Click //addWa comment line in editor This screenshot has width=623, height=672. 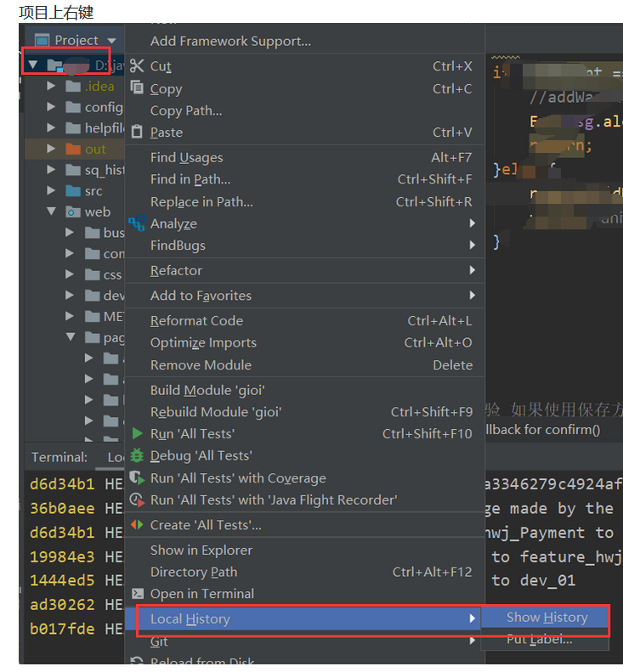pos(562,98)
